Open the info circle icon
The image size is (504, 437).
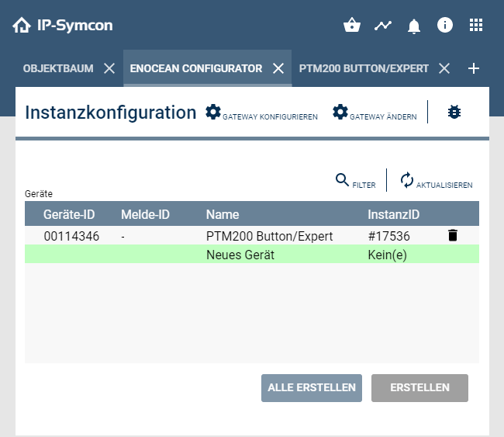tap(445, 26)
